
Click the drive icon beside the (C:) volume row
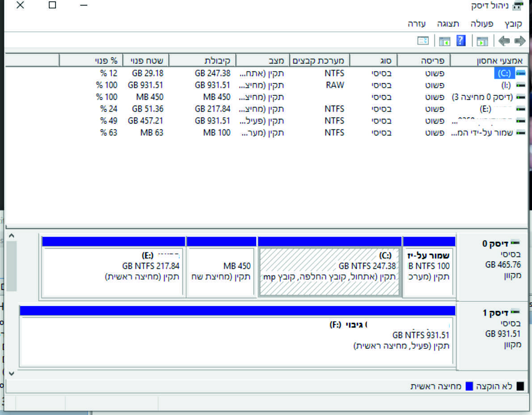point(520,73)
